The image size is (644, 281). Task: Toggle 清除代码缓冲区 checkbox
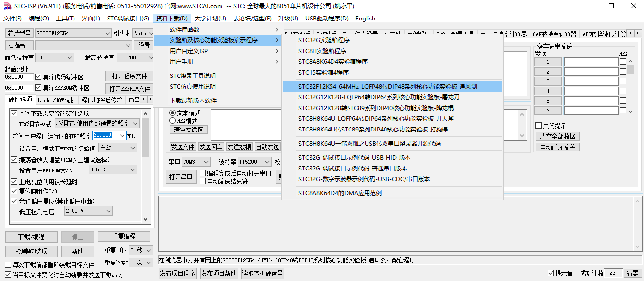pos(38,77)
